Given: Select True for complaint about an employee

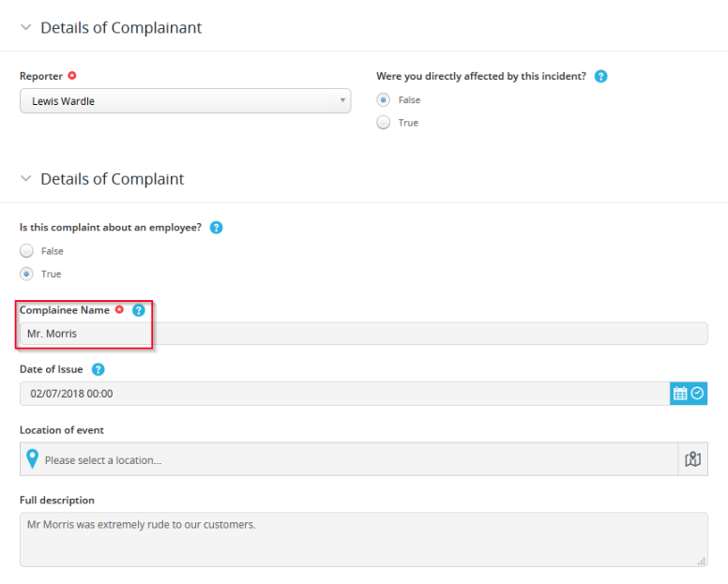Looking at the screenshot, I should pos(26,274).
